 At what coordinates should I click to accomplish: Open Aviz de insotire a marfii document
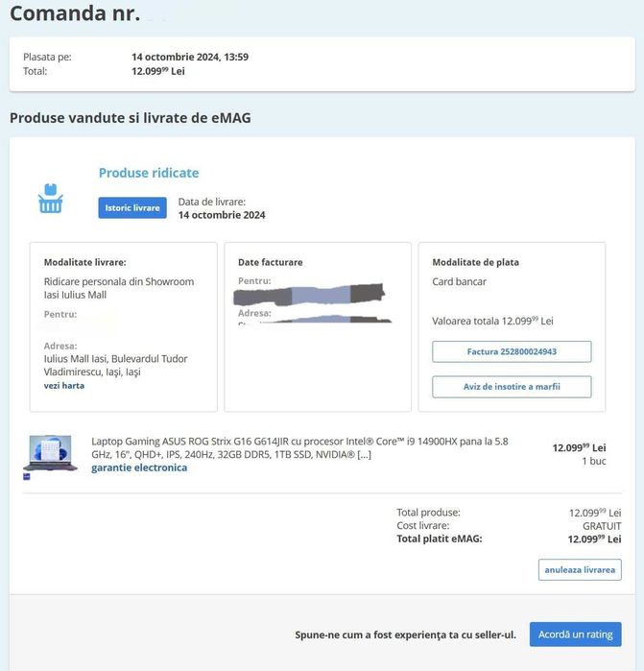click(512, 387)
